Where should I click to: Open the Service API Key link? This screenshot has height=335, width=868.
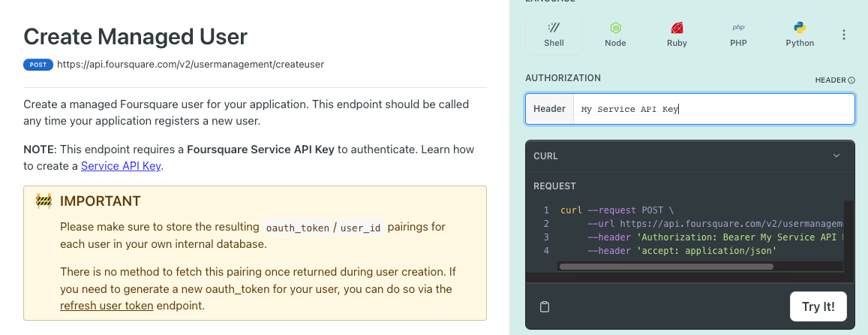pyautogui.click(x=121, y=166)
